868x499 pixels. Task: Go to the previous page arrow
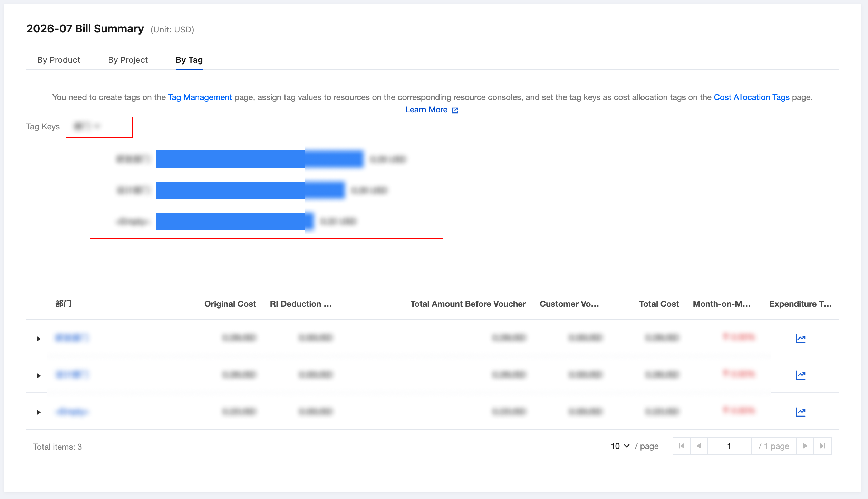tap(699, 446)
